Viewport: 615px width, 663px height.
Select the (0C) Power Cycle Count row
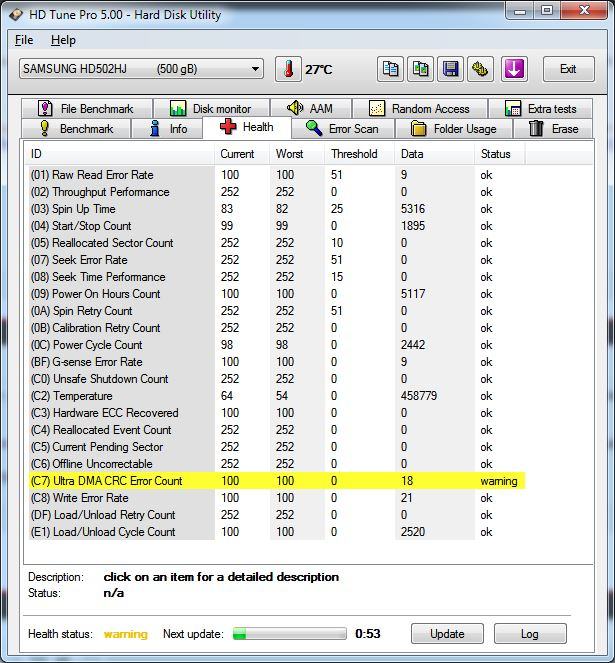point(277,345)
